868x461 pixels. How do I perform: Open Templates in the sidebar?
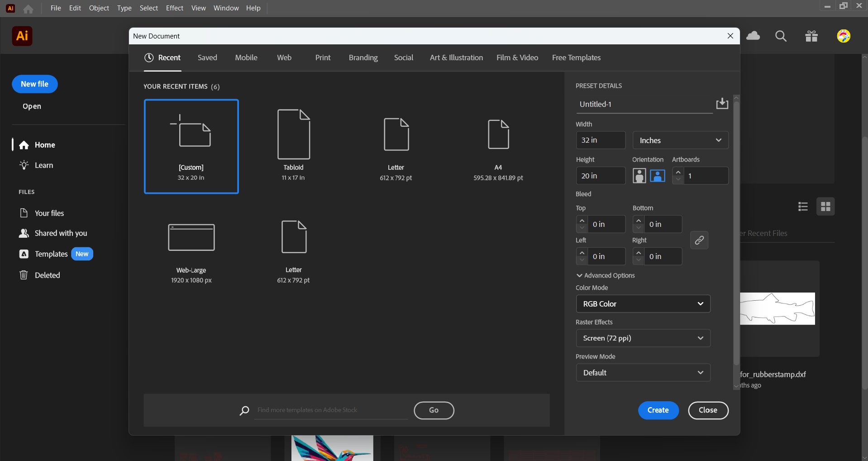click(43, 254)
